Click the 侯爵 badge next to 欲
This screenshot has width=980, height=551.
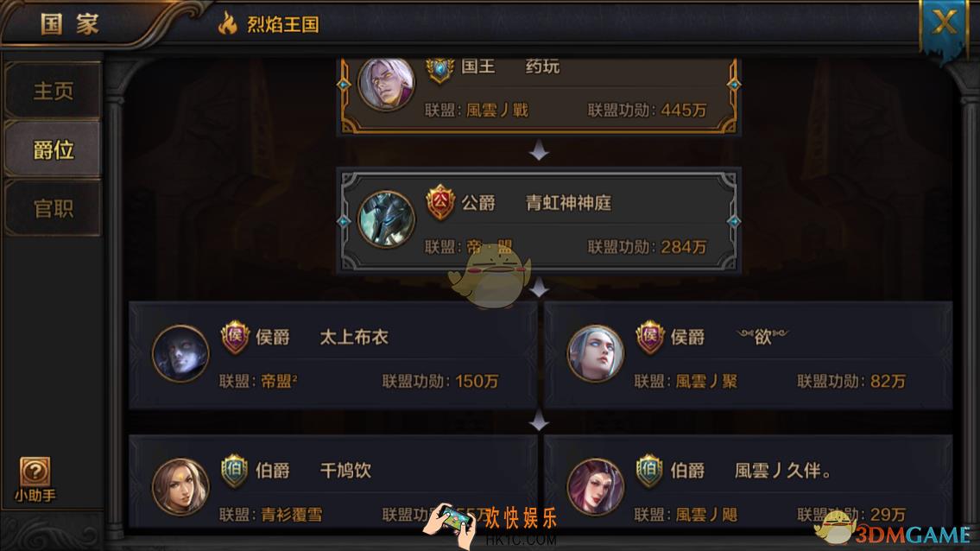(x=650, y=337)
